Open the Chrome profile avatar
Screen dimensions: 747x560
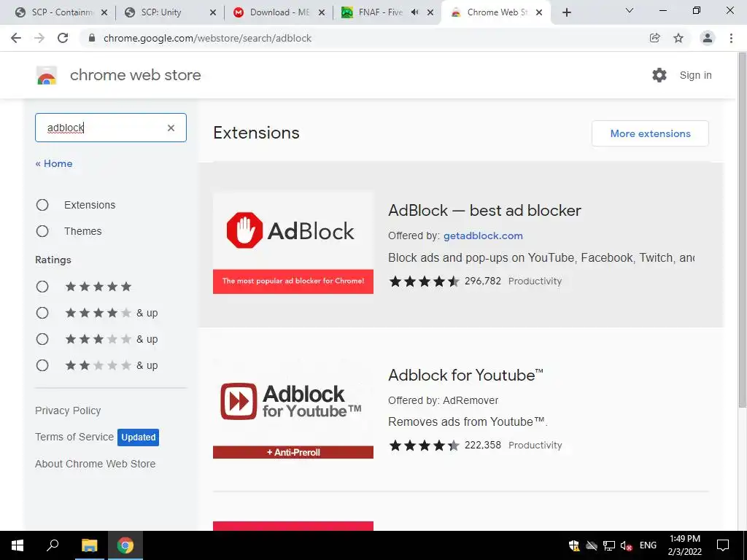click(708, 38)
